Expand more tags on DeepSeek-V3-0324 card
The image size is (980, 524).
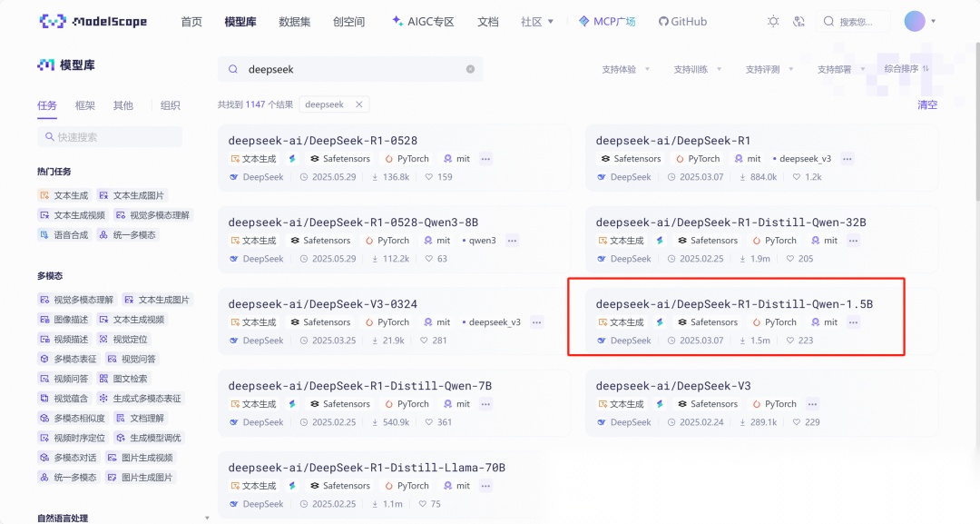tap(536, 322)
